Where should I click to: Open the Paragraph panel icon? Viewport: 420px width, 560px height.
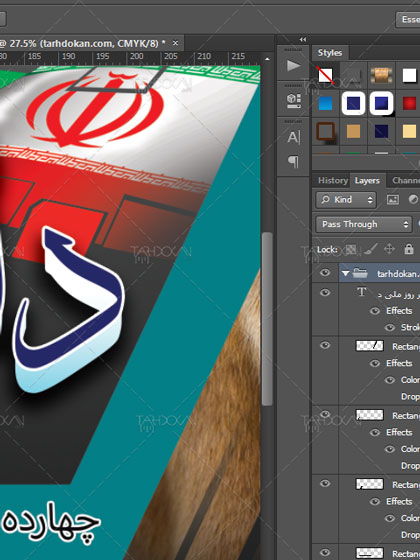pyautogui.click(x=293, y=162)
